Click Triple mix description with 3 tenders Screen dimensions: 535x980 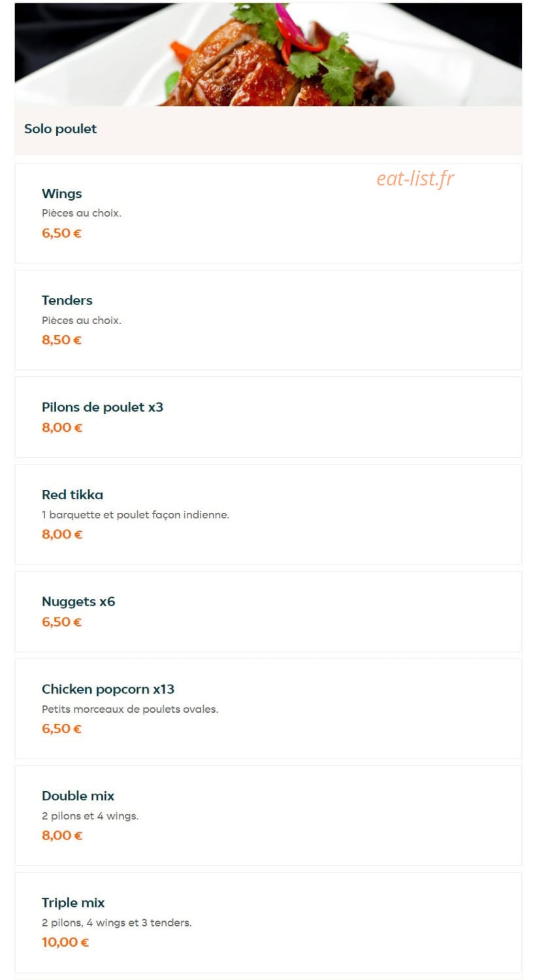coord(116,923)
